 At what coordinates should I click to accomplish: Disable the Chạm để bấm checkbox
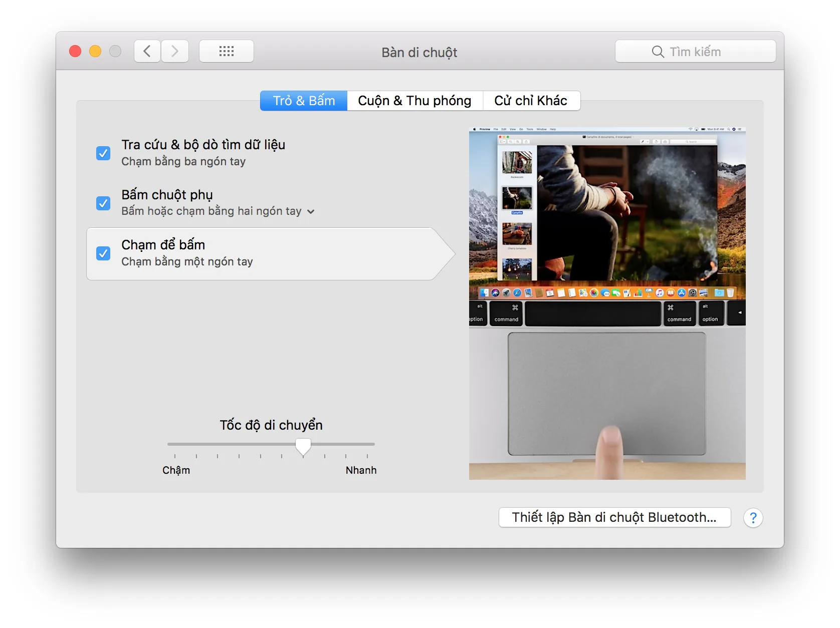[103, 253]
